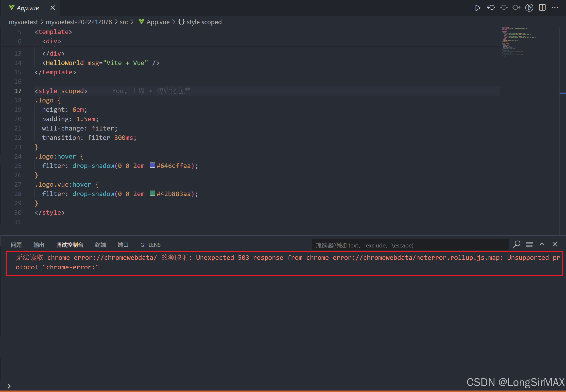Select the GITLENS panel tab
Viewport: 566px width, 392px height.
pos(150,245)
